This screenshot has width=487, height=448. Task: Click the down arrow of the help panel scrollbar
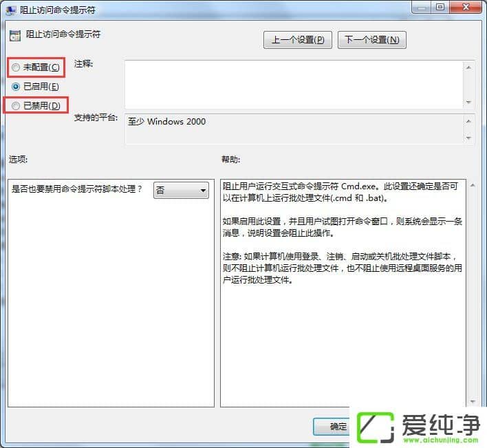473,402
